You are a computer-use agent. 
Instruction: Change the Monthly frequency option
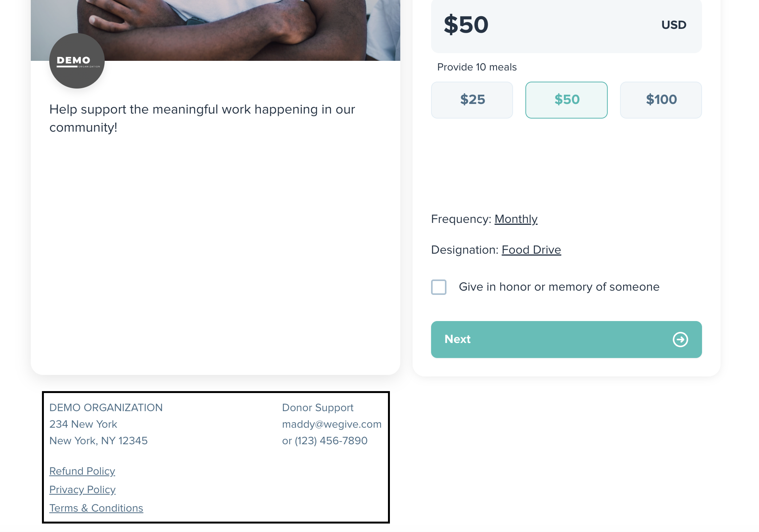tap(516, 219)
